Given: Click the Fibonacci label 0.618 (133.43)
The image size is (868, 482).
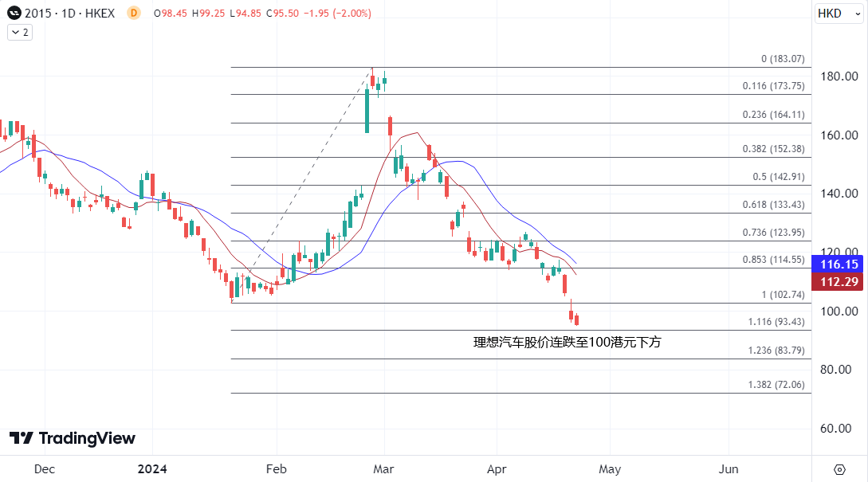Looking at the screenshot, I should coord(773,205).
